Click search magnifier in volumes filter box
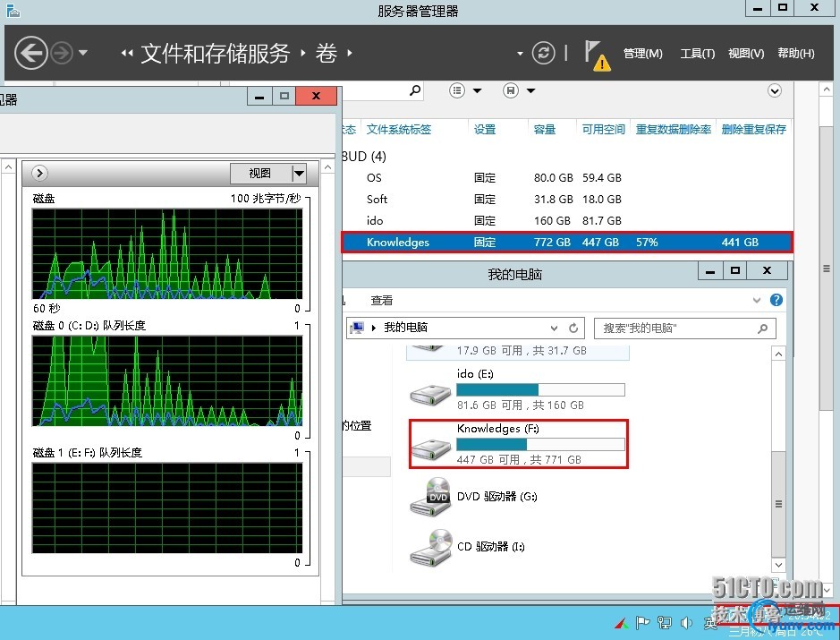 click(415, 90)
